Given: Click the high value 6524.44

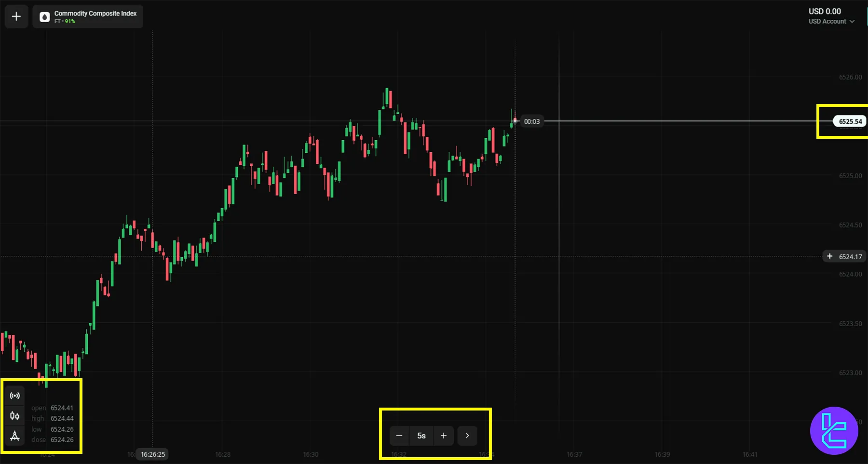Looking at the screenshot, I should click(x=62, y=419).
